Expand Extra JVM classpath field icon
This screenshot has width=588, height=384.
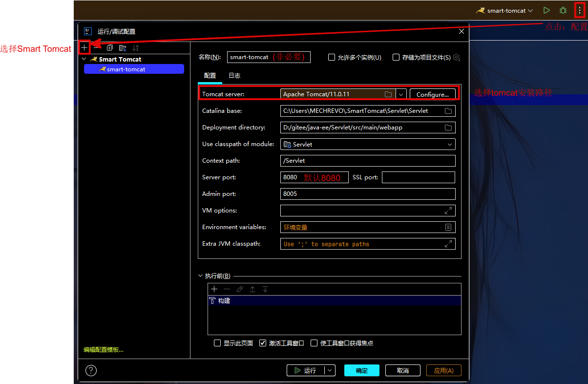(x=448, y=244)
